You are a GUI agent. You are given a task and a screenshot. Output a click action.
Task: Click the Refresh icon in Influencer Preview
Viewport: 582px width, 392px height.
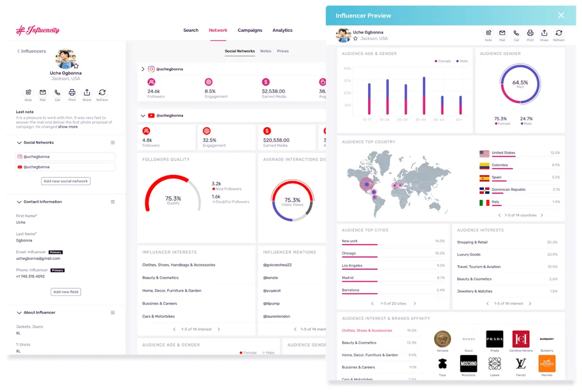tap(559, 33)
